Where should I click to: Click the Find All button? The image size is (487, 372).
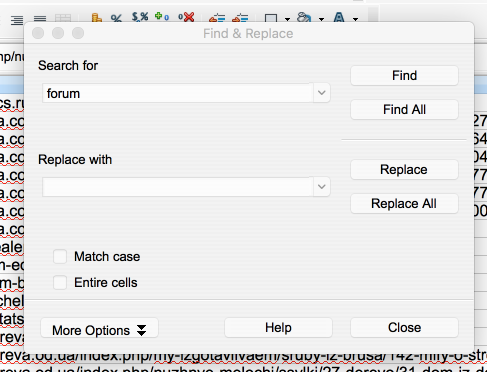pyautogui.click(x=404, y=109)
